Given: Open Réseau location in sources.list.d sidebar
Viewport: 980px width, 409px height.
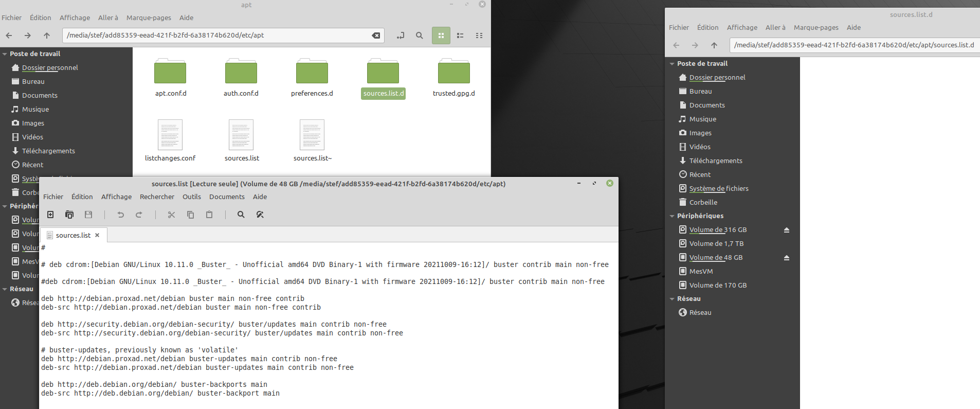Looking at the screenshot, I should pyautogui.click(x=700, y=313).
